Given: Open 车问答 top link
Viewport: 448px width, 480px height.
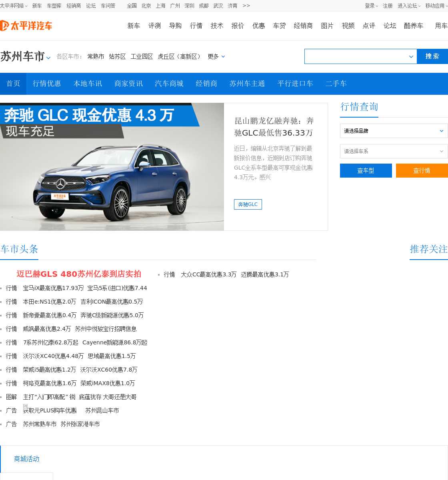Looking at the screenshot, I should (x=108, y=6).
